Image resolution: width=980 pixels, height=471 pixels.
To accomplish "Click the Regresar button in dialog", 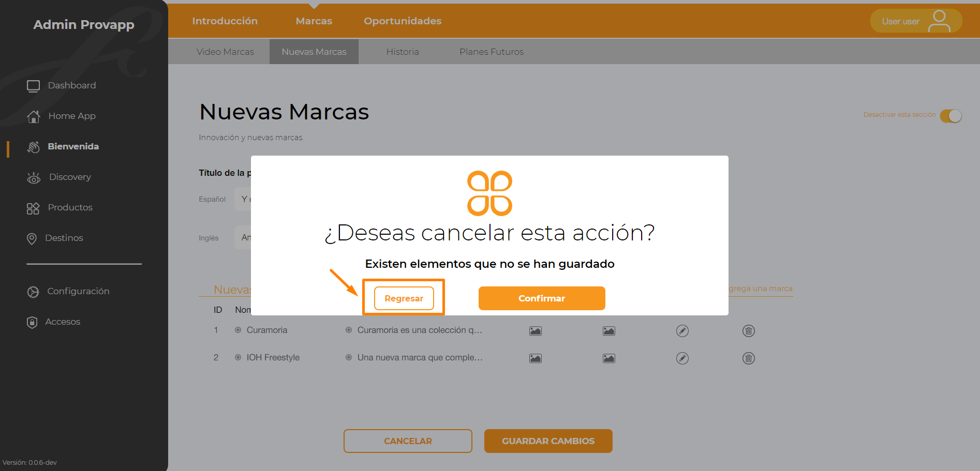I will tap(404, 298).
